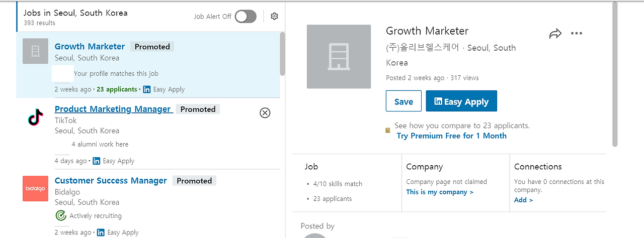Click the TikTok company logo
Screen dimensions: 644x238
click(35, 118)
